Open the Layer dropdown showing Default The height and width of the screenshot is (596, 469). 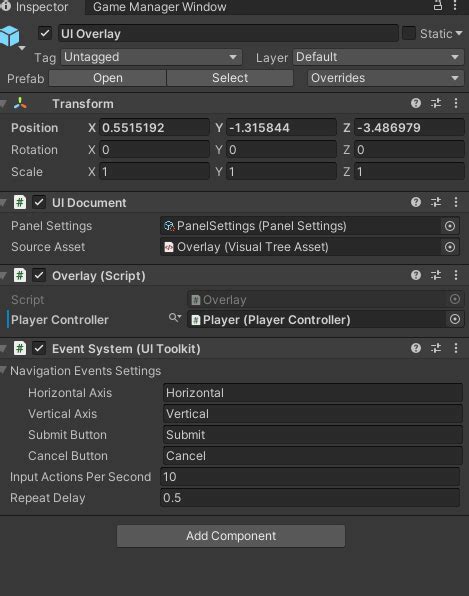(x=378, y=57)
